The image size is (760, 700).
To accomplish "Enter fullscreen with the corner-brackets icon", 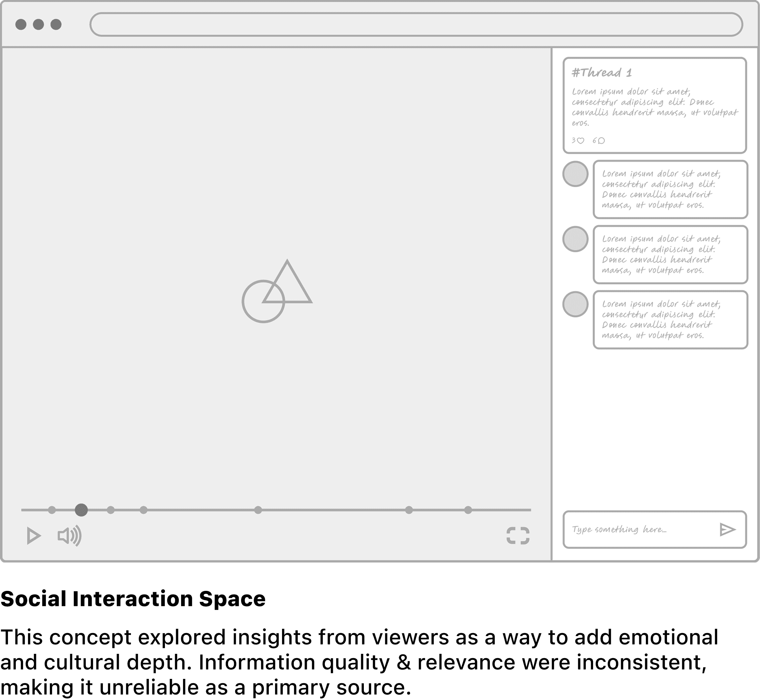I will click(x=518, y=535).
